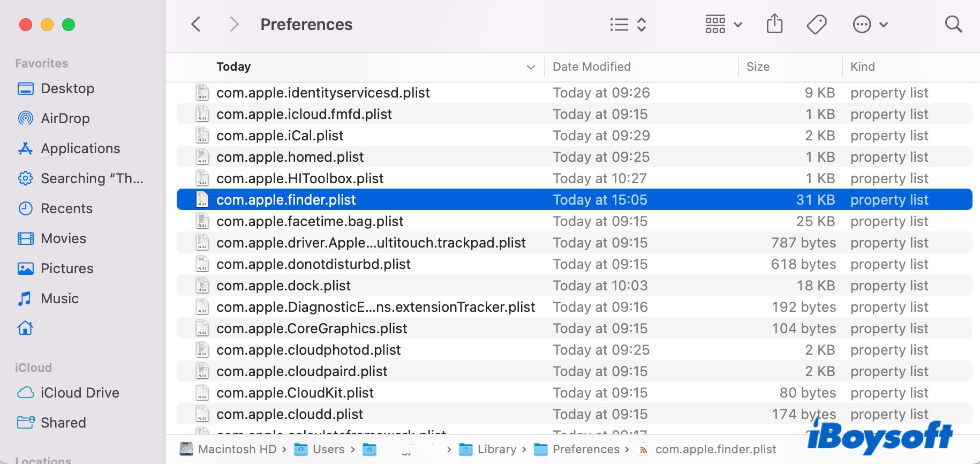Open Desktop in the sidebar
The width and height of the screenshot is (980, 464).
tap(56, 88)
